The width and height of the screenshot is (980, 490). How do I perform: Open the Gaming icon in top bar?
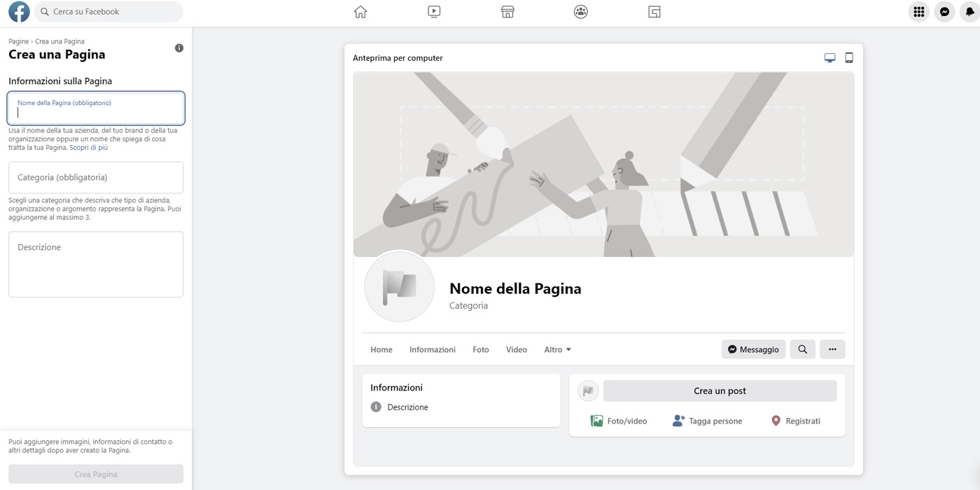[x=654, y=12]
